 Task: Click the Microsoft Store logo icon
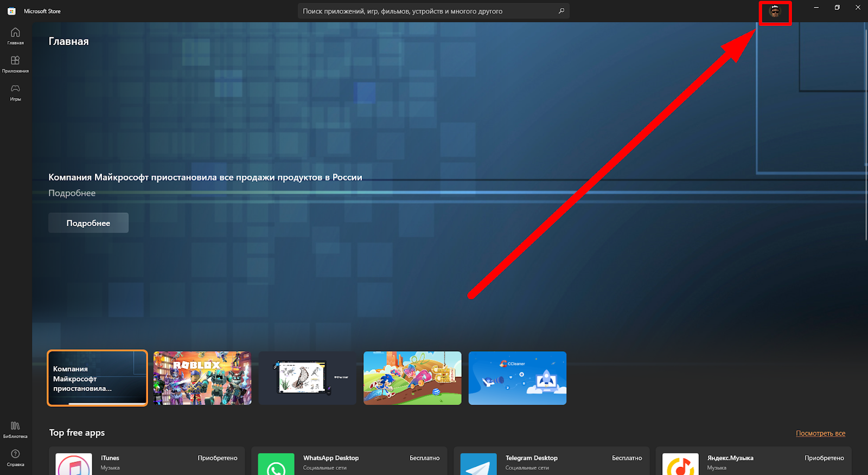pos(11,11)
